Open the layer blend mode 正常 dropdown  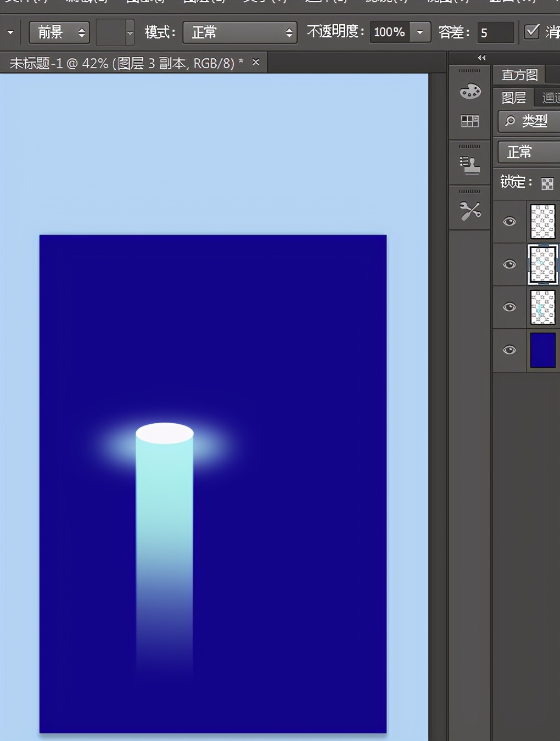[x=528, y=152]
